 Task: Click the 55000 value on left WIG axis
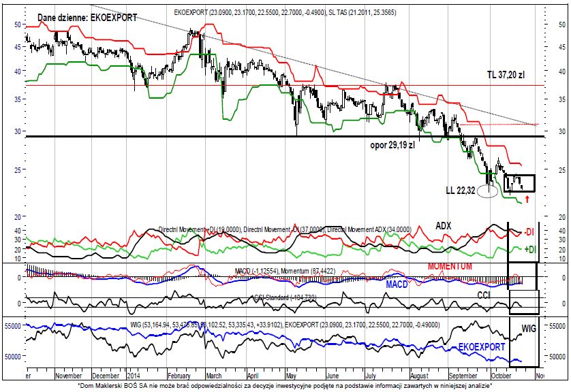click(x=13, y=326)
